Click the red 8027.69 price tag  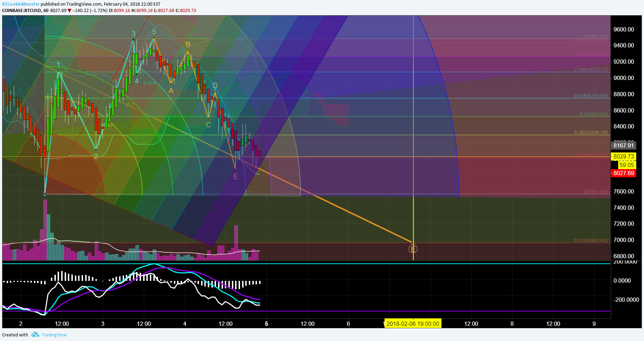(623, 173)
